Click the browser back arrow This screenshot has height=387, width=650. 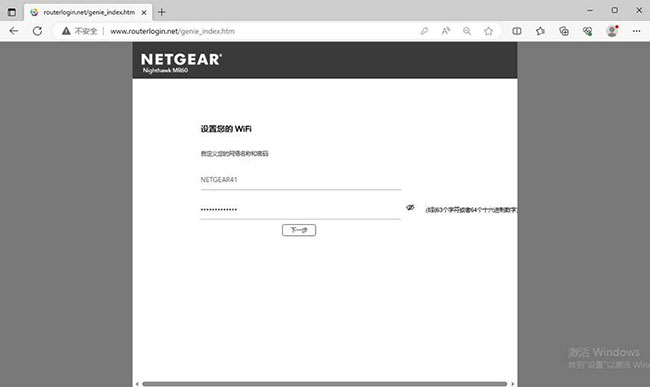point(14,31)
